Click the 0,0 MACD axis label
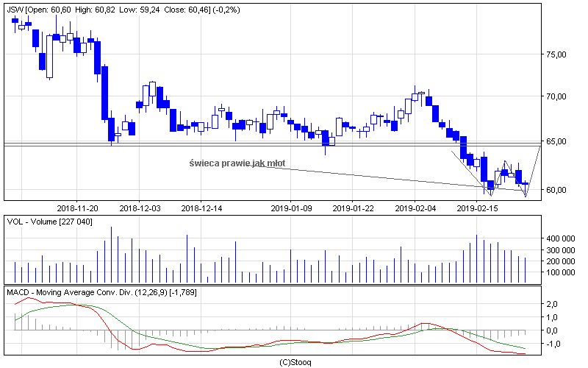 pyautogui.click(x=552, y=330)
